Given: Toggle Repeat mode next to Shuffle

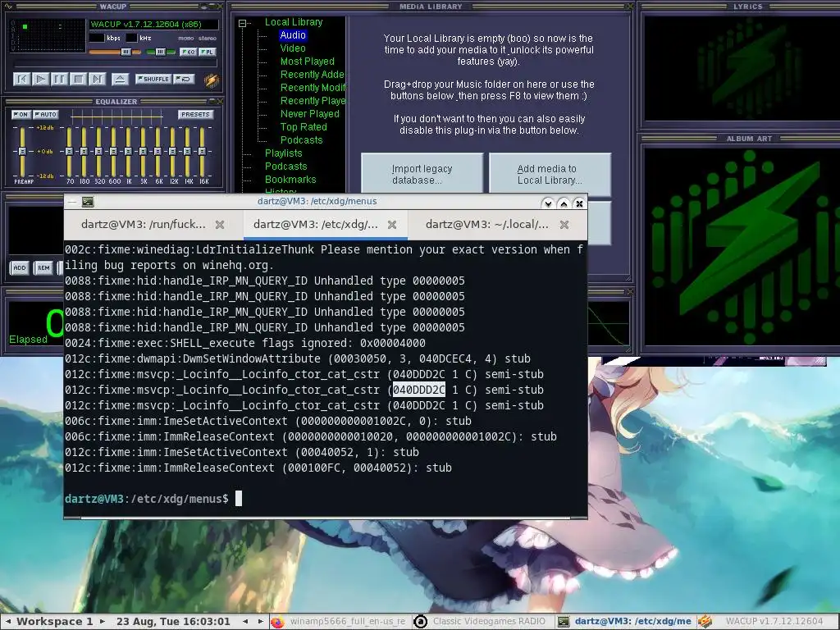Looking at the screenshot, I should (x=184, y=79).
